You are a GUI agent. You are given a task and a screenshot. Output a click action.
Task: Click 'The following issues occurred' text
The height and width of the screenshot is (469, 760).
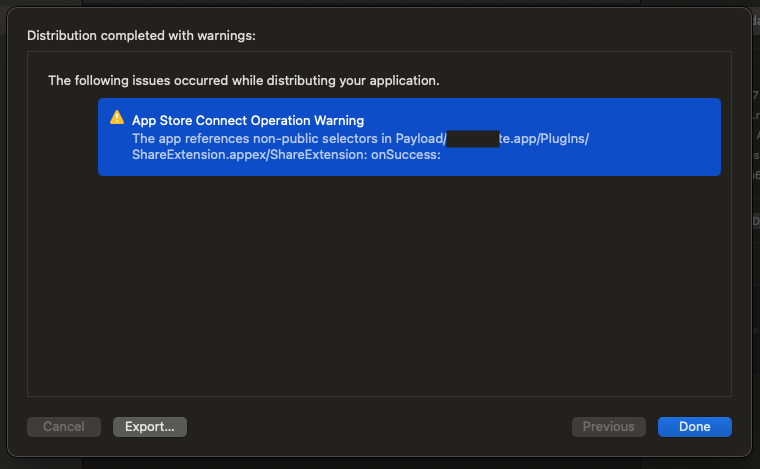(244, 80)
